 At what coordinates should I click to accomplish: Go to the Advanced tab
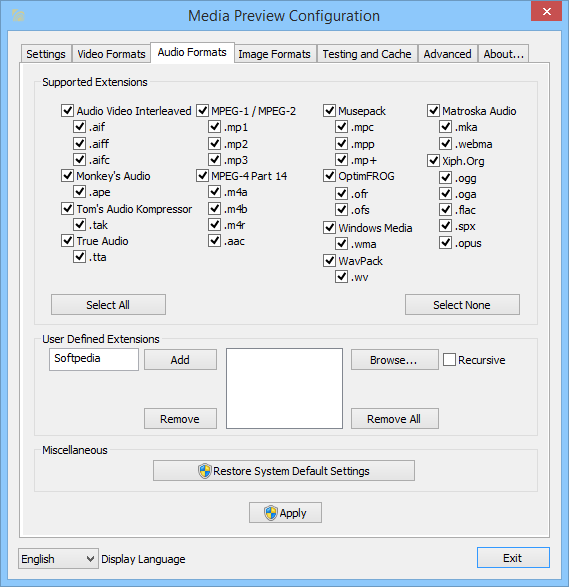(x=447, y=54)
